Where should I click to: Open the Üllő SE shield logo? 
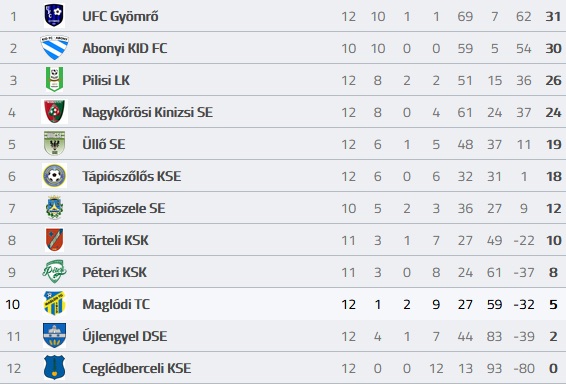tap(54, 144)
